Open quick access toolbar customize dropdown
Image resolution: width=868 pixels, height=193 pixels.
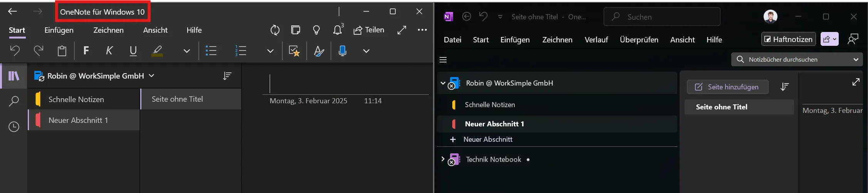500,17
